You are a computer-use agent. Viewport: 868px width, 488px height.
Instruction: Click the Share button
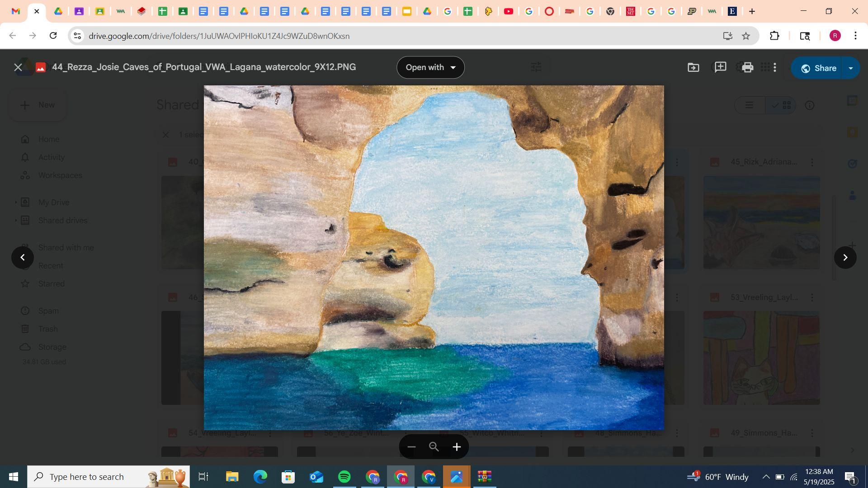pyautogui.click(x=818, y=68)
